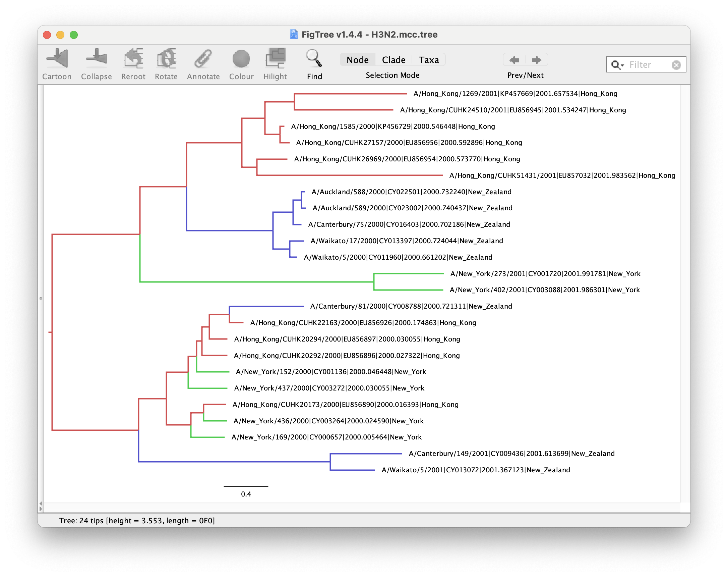Select tip A/Hong_Kong/CUHK22163/2000 label
This screenshot has width=728, height=577.
click(x=363, y=323)
